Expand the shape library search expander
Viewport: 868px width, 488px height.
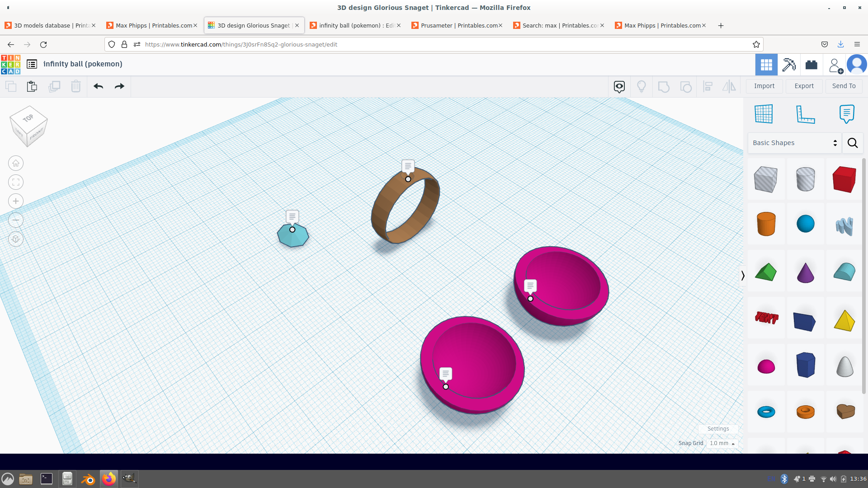point(853,143)
